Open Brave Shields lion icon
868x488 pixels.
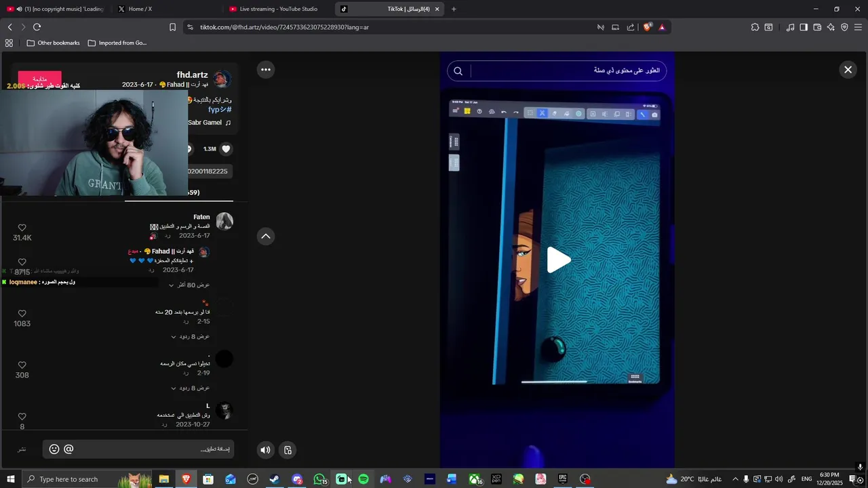click(x=648, y=27)
